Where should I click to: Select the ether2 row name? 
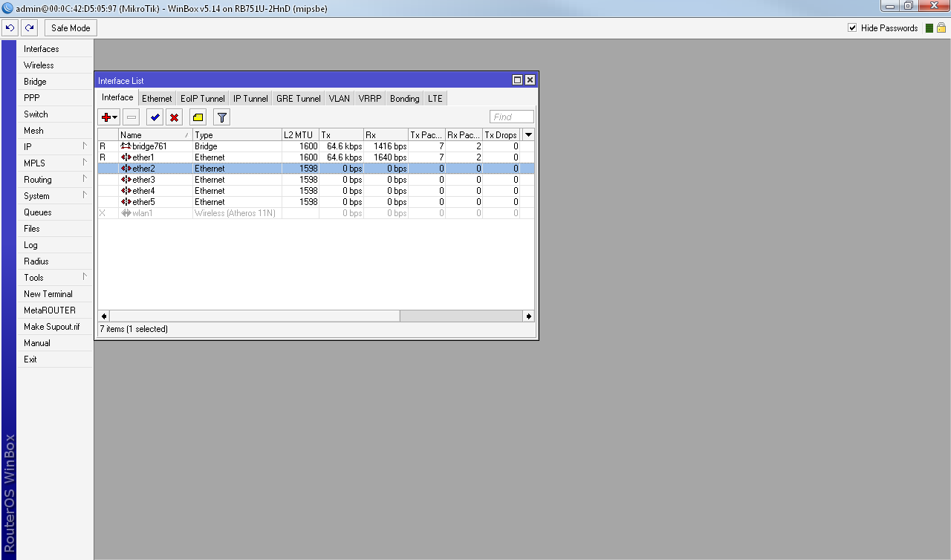pyautogui.click(x=143, y=169)
